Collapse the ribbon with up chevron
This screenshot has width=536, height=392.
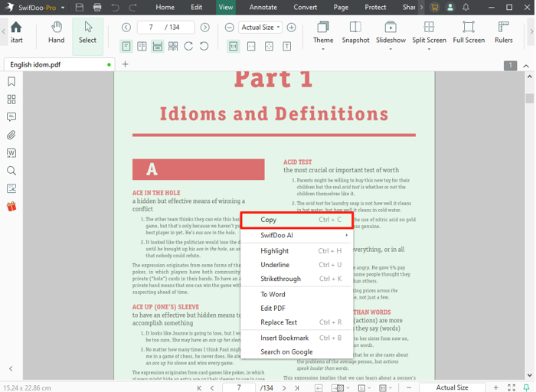[526, 66]
